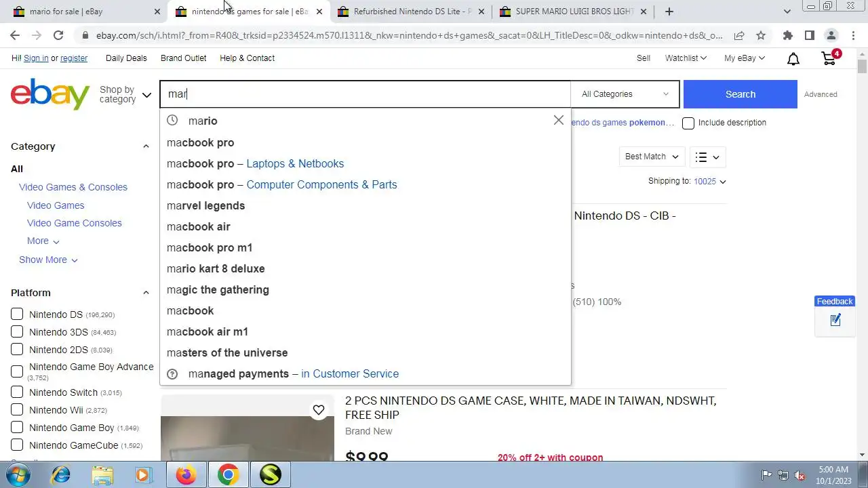Viewport: 868px width, 488px height.
Task: Select 'macbook pro' in Laptops & Netbooks suggestion
Action: pyautogui.click(x=365, y=163)
